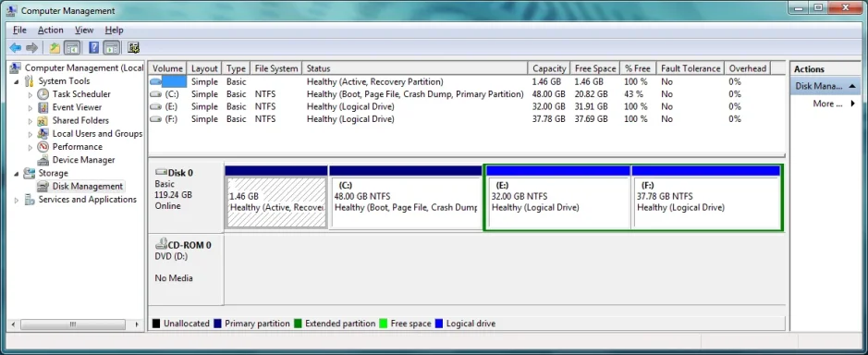This screenshot has width=868, height=355.
Task: Click the black Unallocated legend swatch
Action: click(x=156, y=324)
